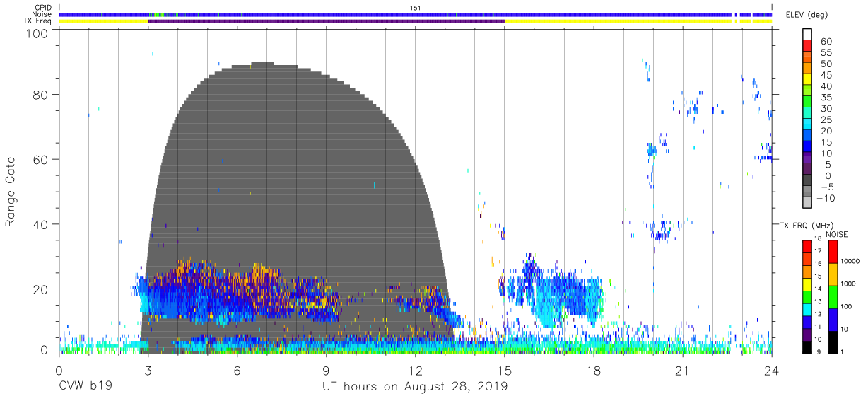Click the 'CPID' label

(x=42, y=8)
